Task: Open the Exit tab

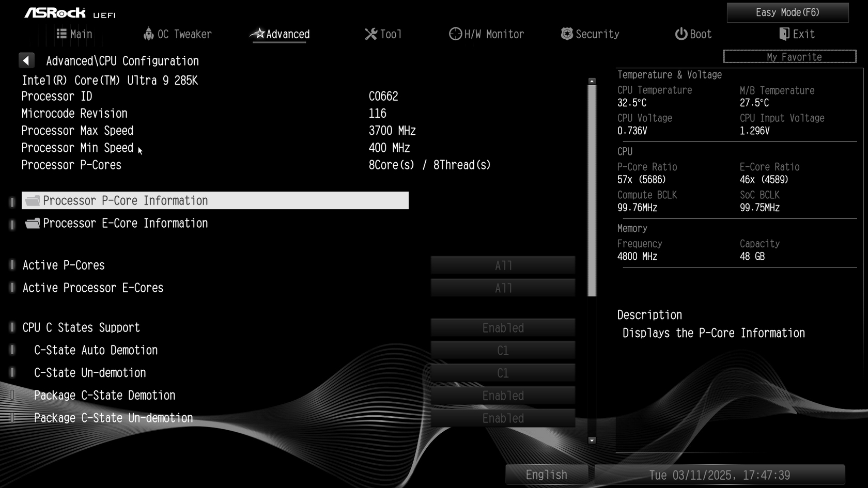Action: (797, 34)
